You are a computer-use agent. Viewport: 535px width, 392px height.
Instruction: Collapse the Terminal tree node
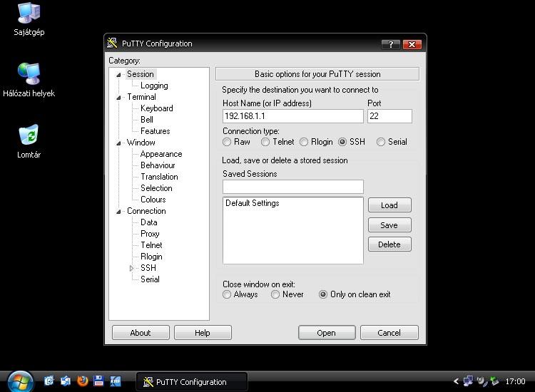(x=118, y=98)
